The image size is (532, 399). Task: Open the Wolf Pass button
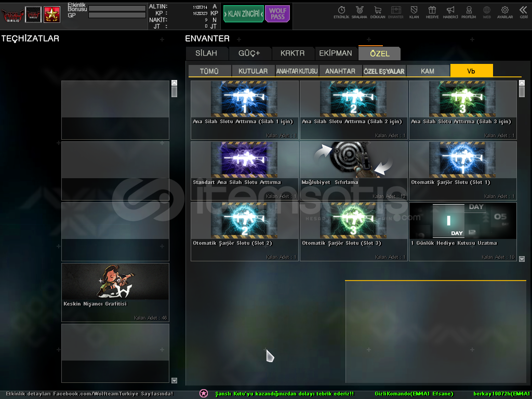point(277,14)
